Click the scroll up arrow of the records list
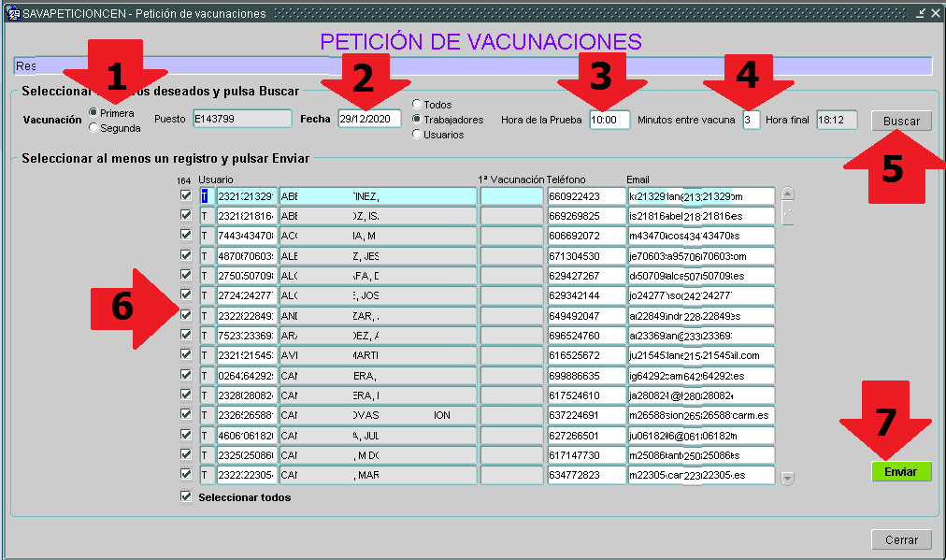This screenshot has height=560, width=946. [x=787, y=194]
